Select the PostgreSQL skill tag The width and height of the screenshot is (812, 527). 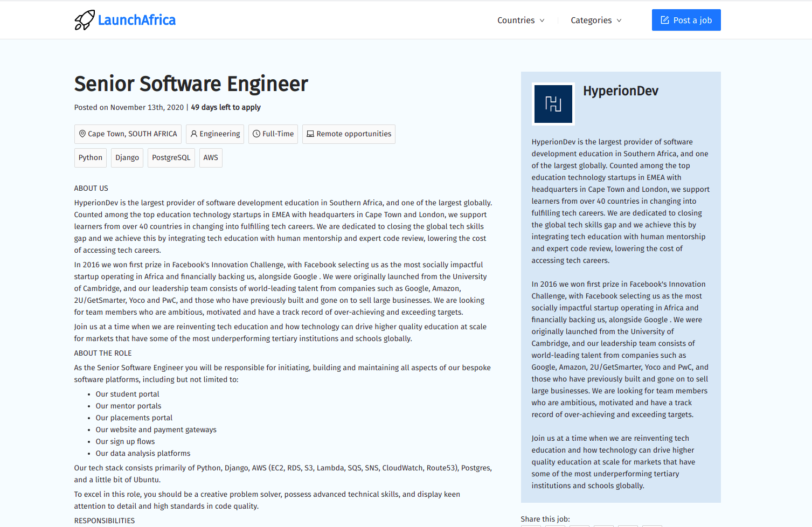click(171, 158)
